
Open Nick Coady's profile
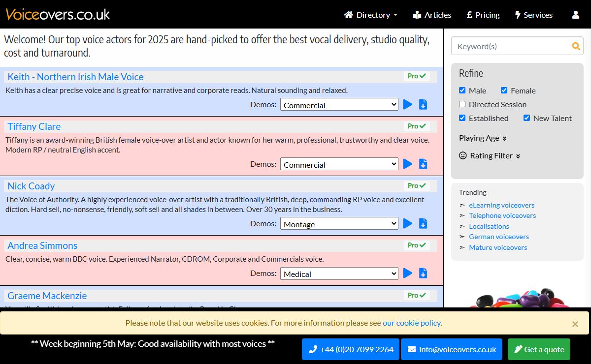click(x=31, y=186)
